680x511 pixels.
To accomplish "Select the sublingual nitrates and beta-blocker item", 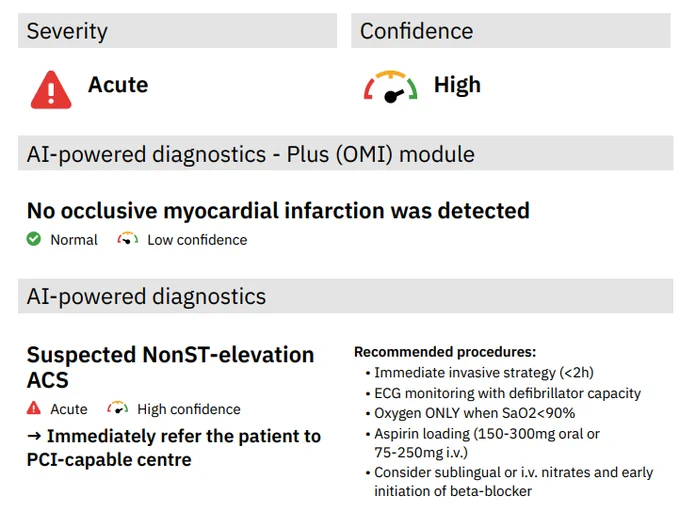I will tap(513, 482).
